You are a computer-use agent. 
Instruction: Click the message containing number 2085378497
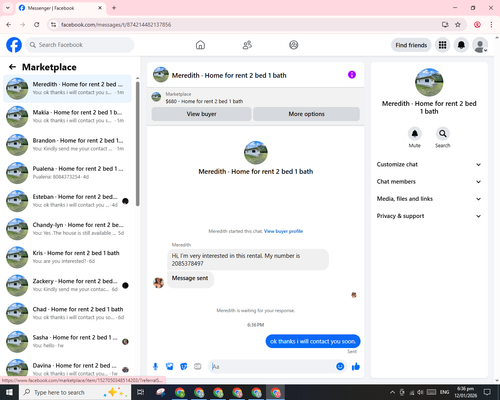pyautogui.click(x=248, y=259)
